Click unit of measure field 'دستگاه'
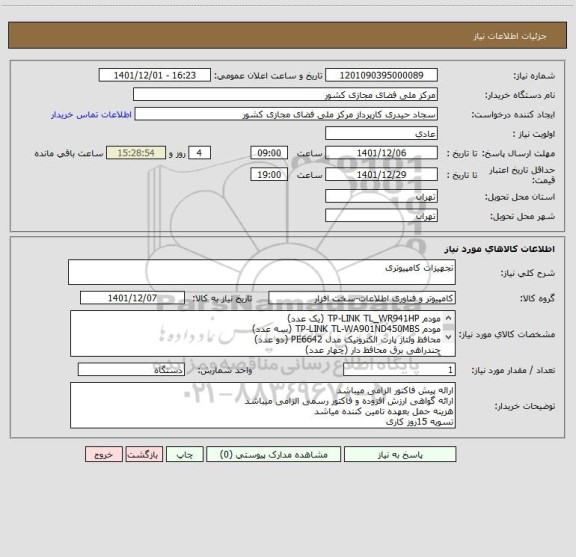 (131, 370)
